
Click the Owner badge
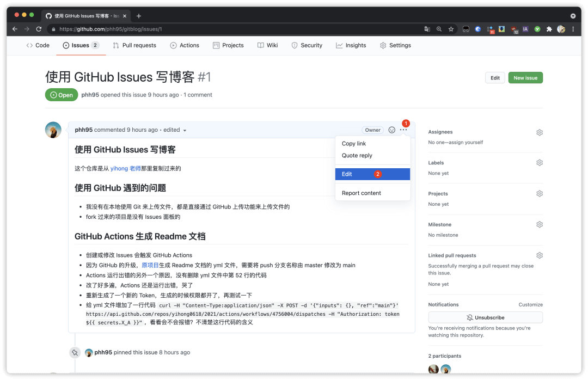click(373, 130)
